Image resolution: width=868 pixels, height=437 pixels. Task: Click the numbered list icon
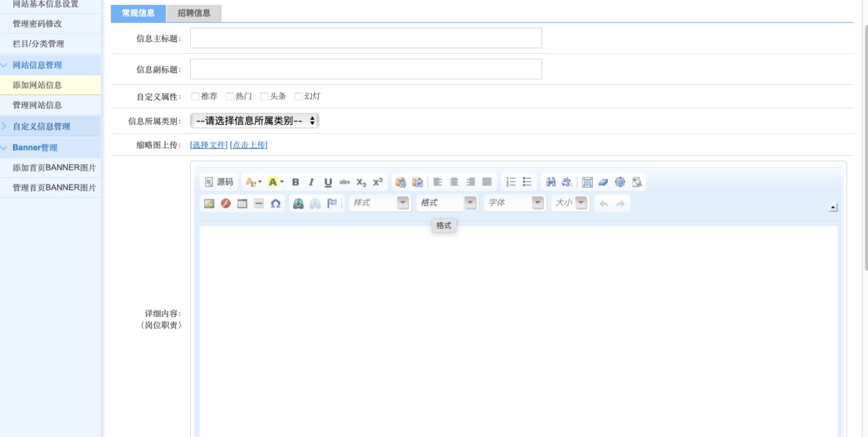point(511,182)
